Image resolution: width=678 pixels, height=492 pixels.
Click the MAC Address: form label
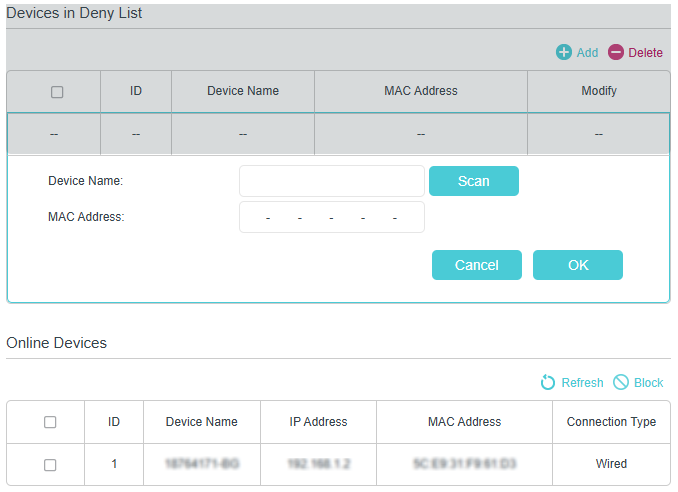(x=86, y=217)
